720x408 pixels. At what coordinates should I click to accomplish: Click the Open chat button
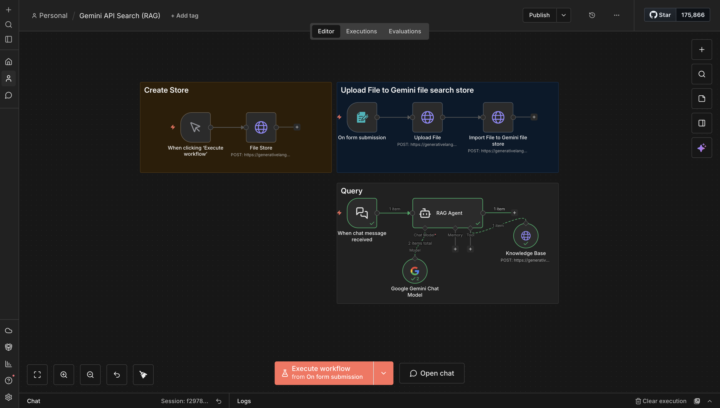coord(431,373)
